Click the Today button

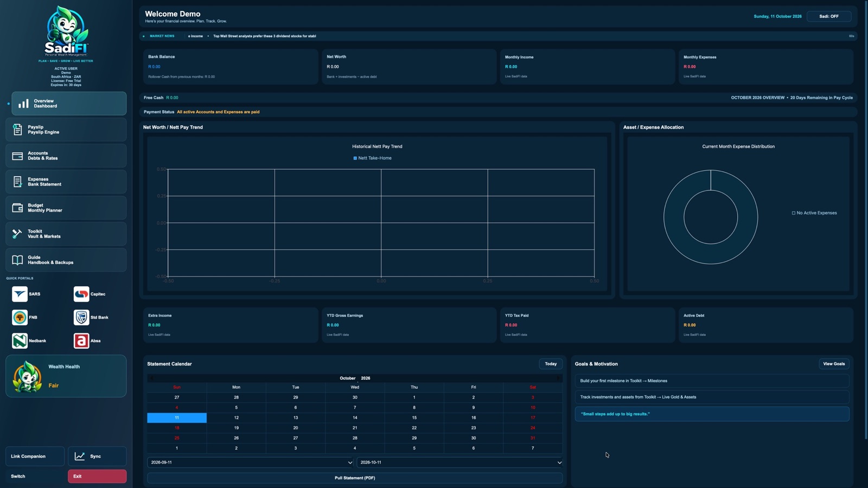[x=551, y=364]
